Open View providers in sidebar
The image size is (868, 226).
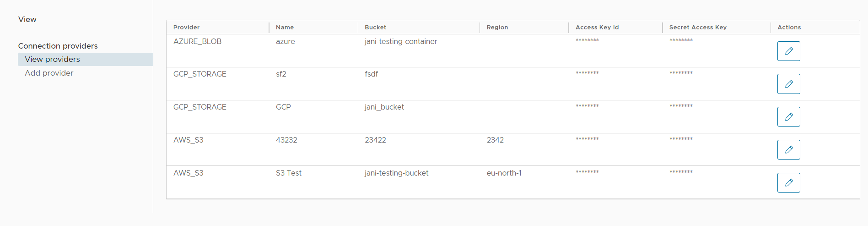click(x=52, y=59)
